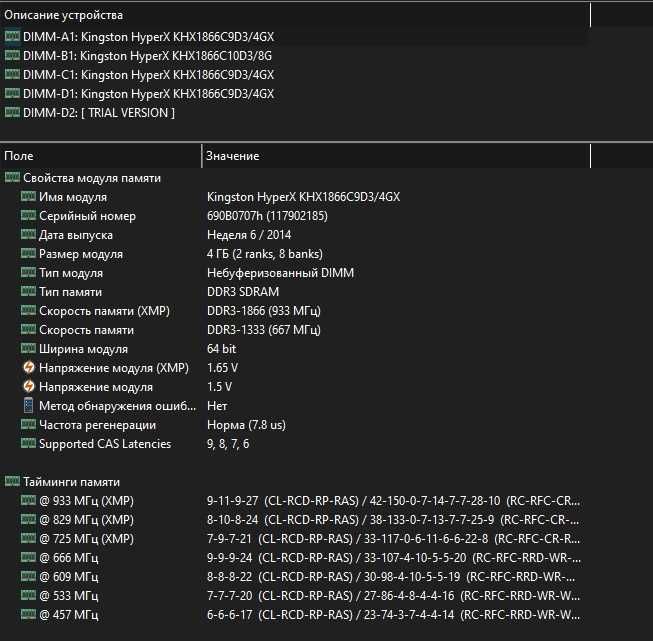Select the @ 533 МГц row label
Viewport: 653px width, 641px height.
tap(69, 596)
